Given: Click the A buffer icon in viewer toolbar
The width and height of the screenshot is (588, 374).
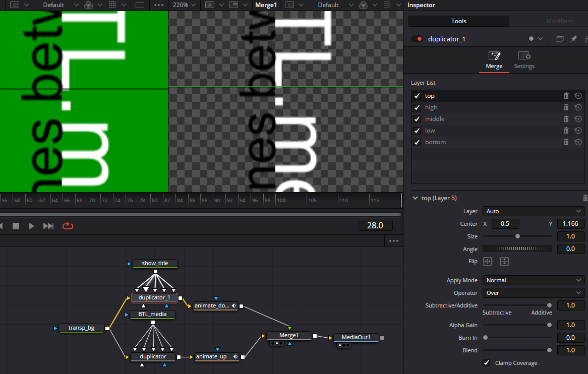Looking at the screenshot, I should (210, 5).
